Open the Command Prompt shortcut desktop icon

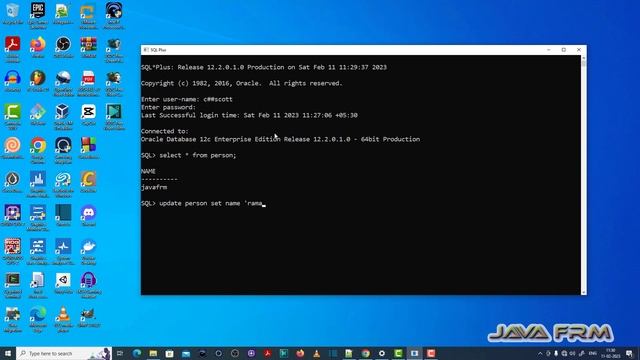click(x=13, y=285)
